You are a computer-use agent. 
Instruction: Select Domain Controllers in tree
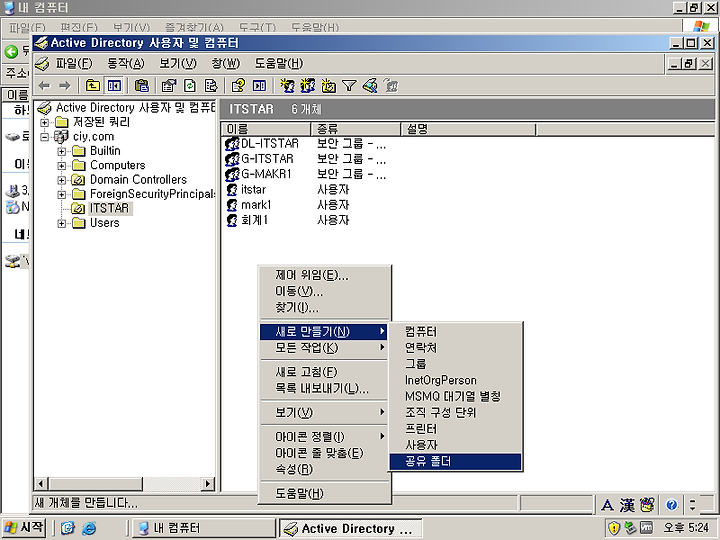tap(138, 180)
